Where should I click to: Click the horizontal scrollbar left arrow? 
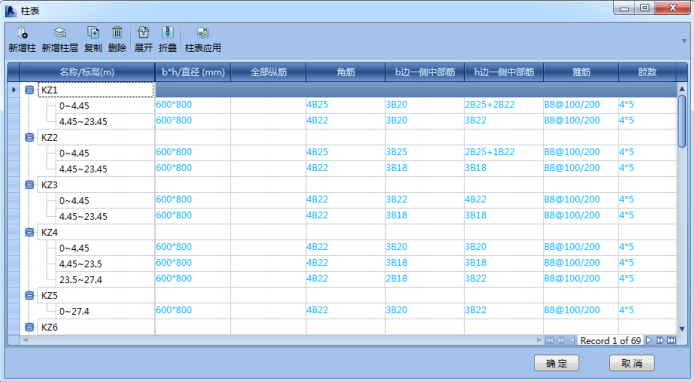25,340
